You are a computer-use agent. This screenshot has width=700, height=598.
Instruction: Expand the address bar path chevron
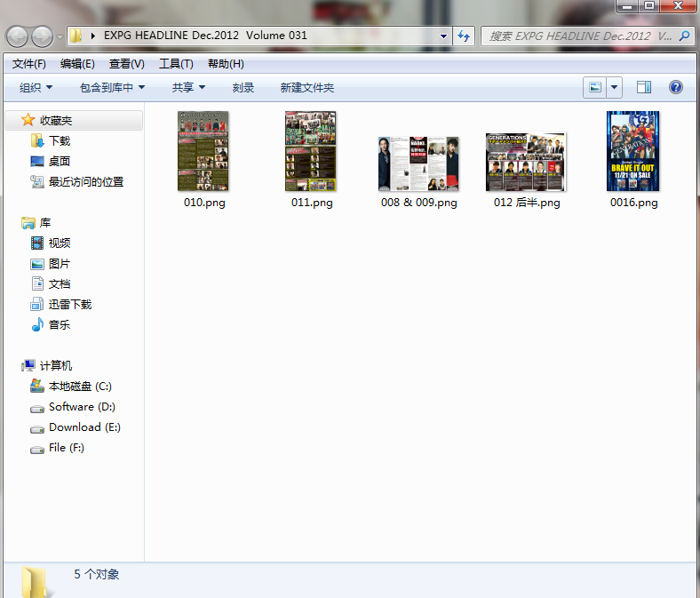(x=93, y=36)
